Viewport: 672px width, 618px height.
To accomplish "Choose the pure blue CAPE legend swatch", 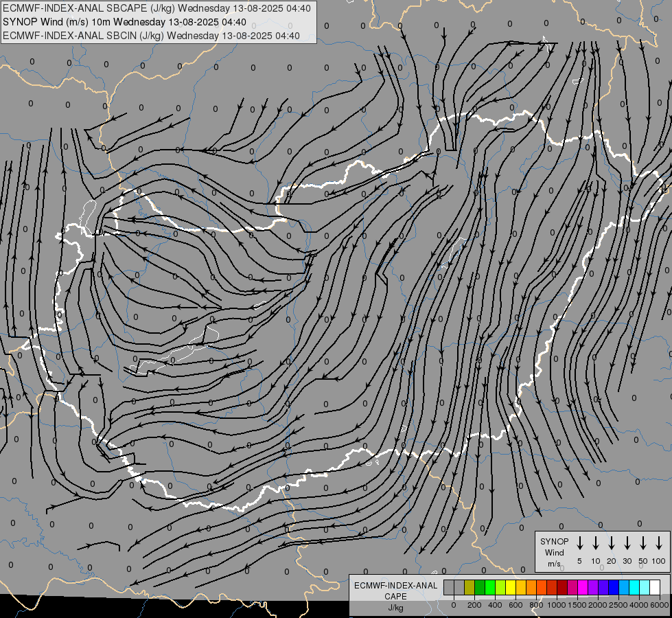I will 613,587.
